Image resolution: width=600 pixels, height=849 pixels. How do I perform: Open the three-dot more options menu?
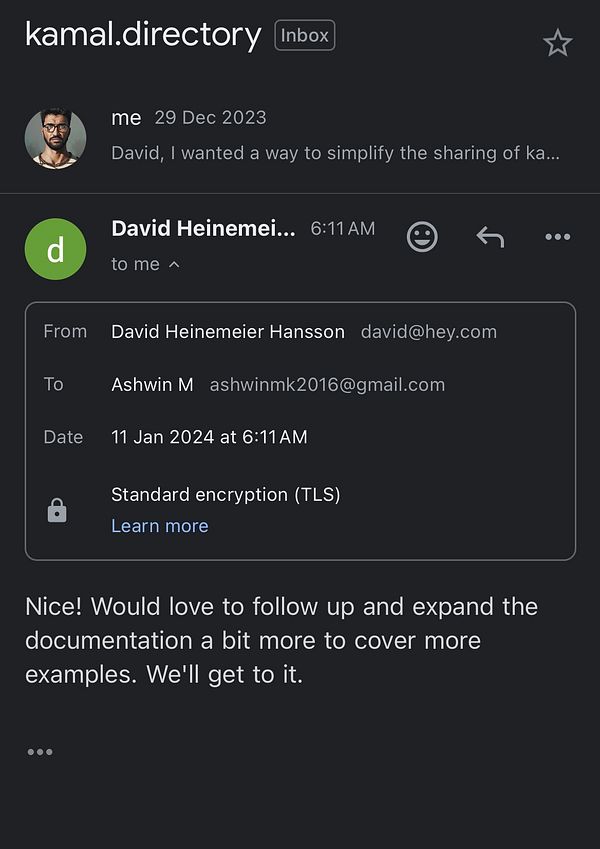click(558, 237)
